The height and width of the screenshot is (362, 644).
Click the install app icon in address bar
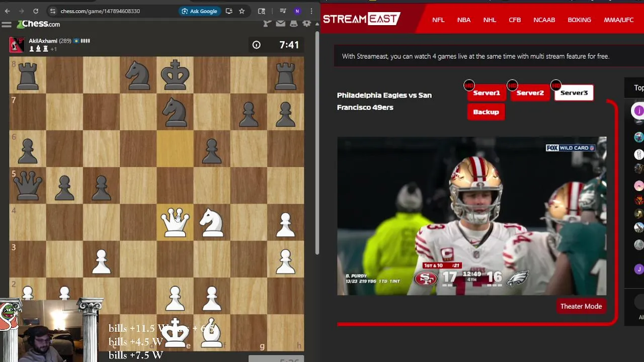pos(229,11)
